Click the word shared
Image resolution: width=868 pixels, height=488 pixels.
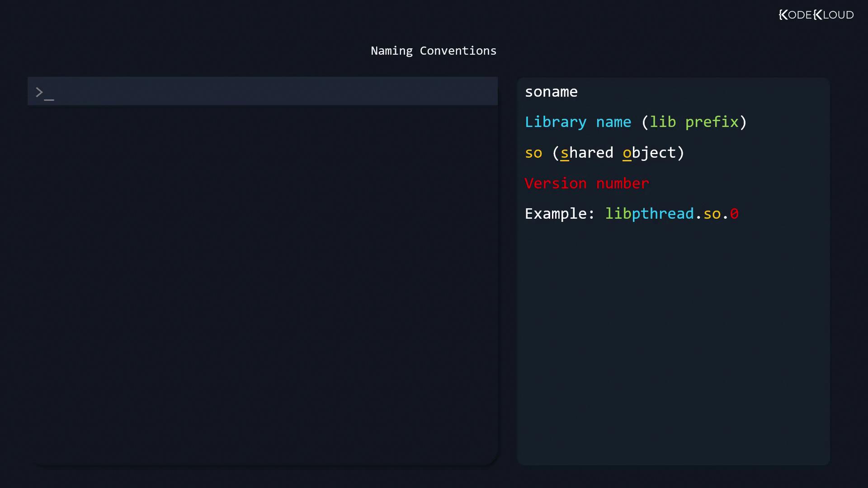[x=587, y=153]
